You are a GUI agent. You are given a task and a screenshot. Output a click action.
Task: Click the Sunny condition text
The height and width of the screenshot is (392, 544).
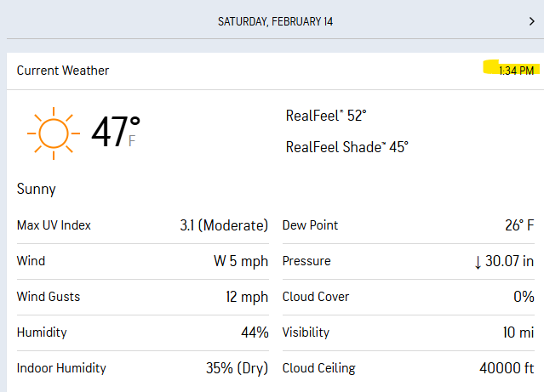point(37,189)
